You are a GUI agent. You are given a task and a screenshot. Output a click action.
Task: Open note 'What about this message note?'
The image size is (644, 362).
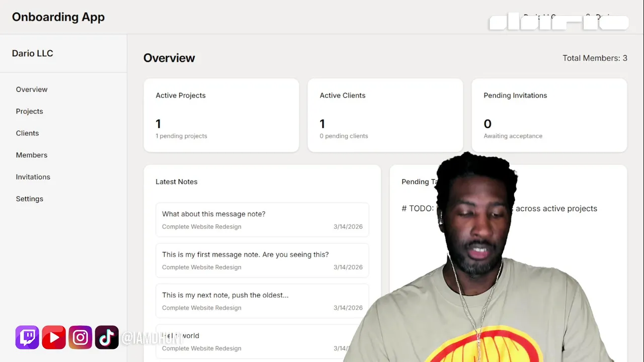pos(262,220)
